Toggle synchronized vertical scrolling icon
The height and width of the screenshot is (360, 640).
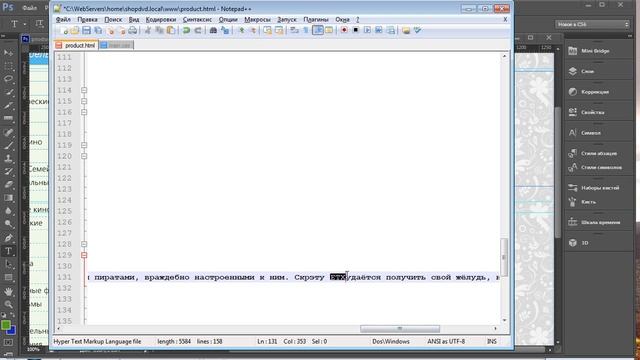coord(267,30)
